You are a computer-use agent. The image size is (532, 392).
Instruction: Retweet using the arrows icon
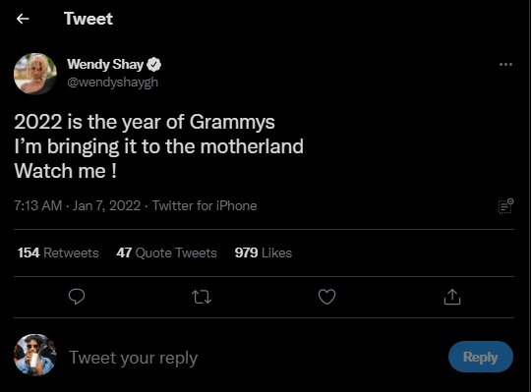(x=202, y=297)
